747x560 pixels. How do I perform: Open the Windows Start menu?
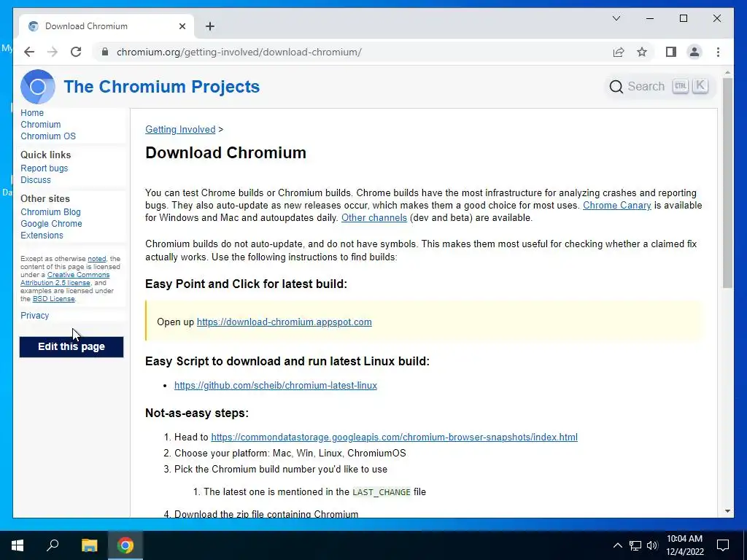click(18, 545)
